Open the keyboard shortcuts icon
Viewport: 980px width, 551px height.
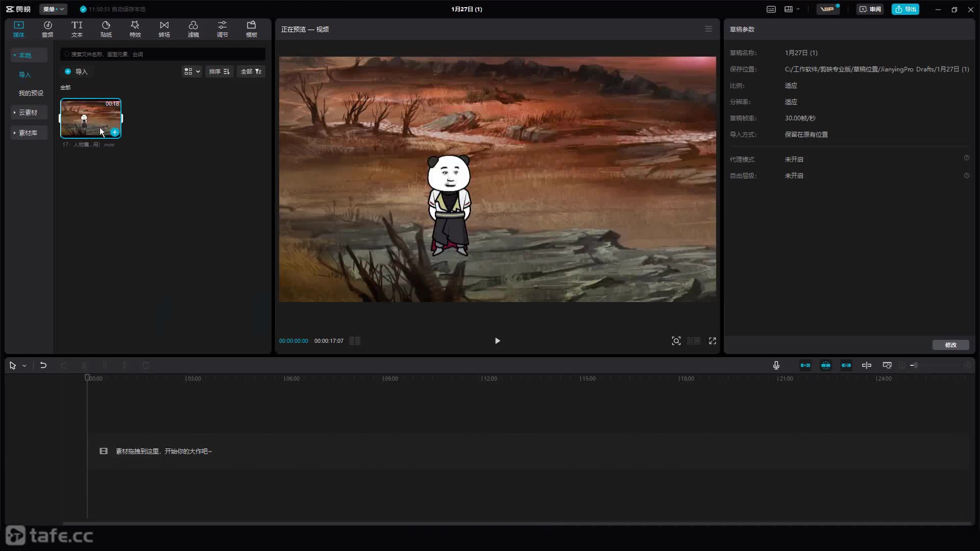(771, 9)
